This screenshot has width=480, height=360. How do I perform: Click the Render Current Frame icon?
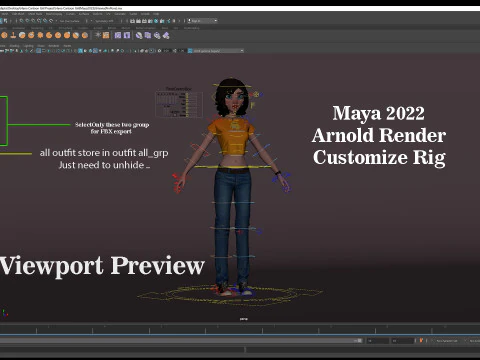click(x=138, y=21)
